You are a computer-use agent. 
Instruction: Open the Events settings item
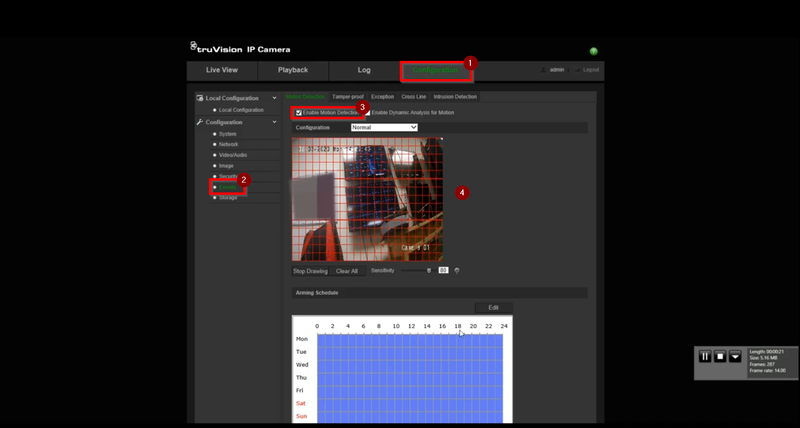point(228,187)
